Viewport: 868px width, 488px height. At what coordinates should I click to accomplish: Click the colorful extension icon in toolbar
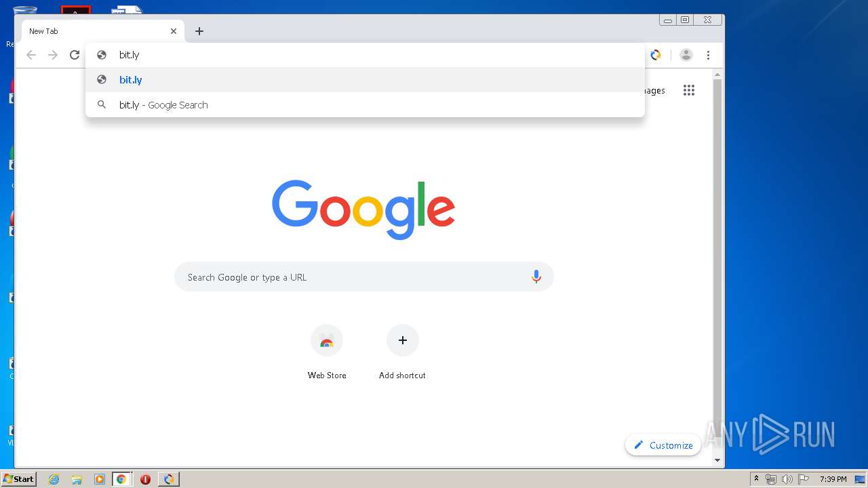[x=656, y=55]
